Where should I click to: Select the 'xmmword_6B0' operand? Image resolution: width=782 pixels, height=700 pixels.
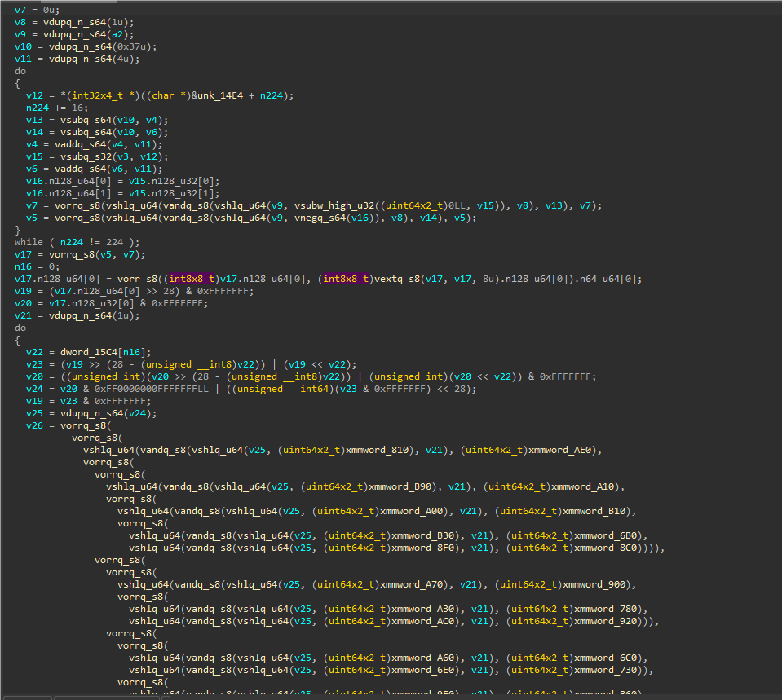click(605, 535)
